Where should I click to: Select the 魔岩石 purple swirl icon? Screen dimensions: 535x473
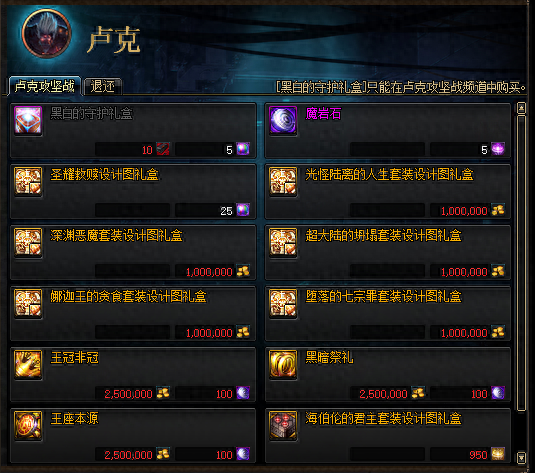pyautogui.click(x=283, y=120)
